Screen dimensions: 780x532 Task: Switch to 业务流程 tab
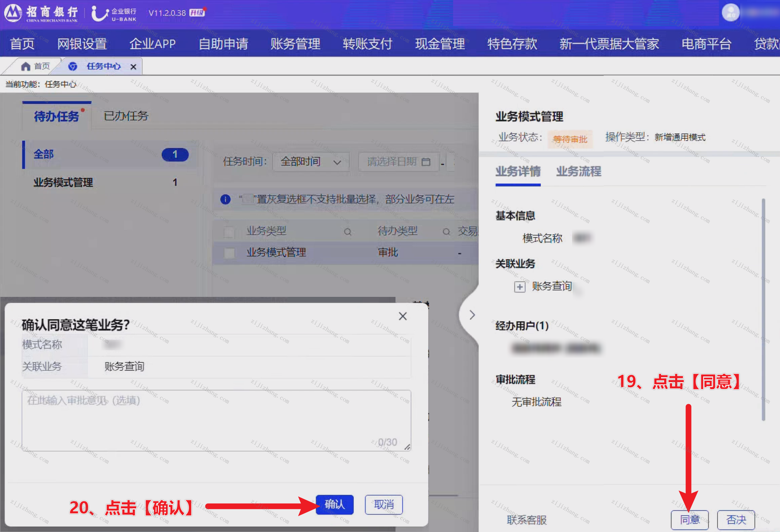coord(579,172)
